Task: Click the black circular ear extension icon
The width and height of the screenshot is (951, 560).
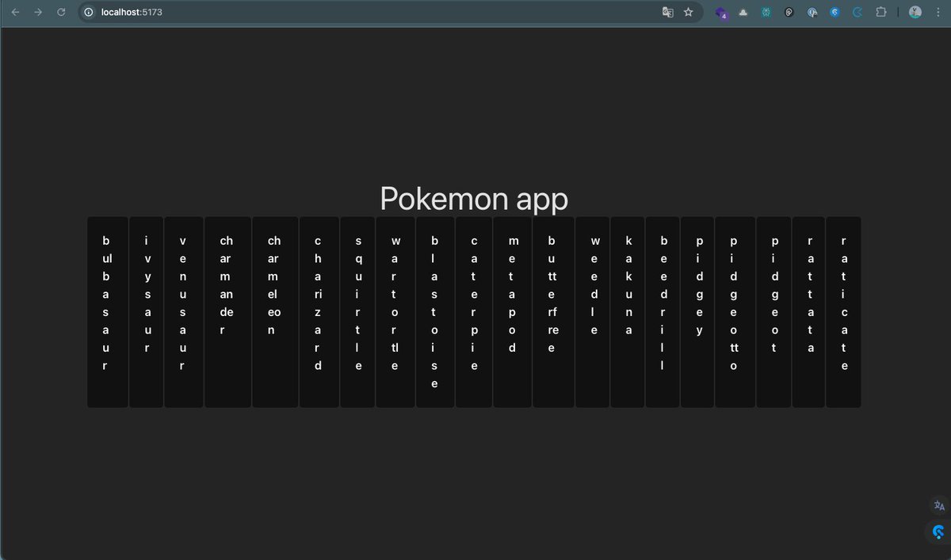Action: 789,13
